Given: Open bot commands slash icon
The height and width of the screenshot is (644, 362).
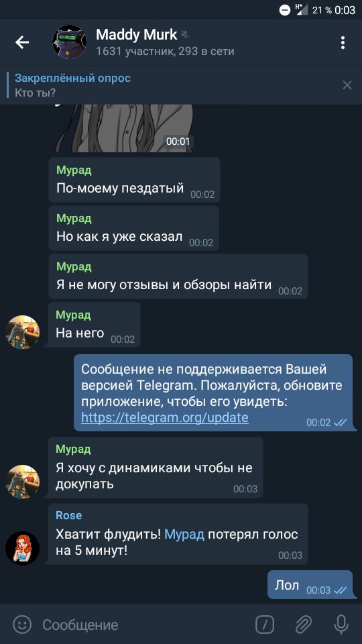Looking at the screenshot, I should pos(265,625).
